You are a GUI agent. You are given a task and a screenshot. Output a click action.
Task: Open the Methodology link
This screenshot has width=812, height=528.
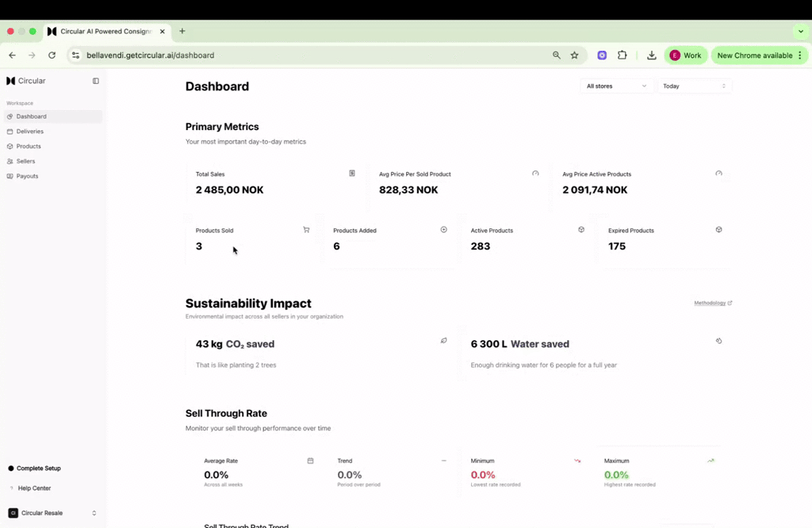713,303
